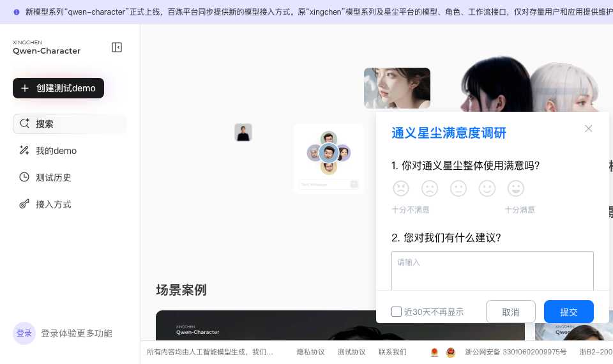Screen dimensions: 613x364
Task: Open the 搜索 field in sidebar
Action: tap(70, 124)
